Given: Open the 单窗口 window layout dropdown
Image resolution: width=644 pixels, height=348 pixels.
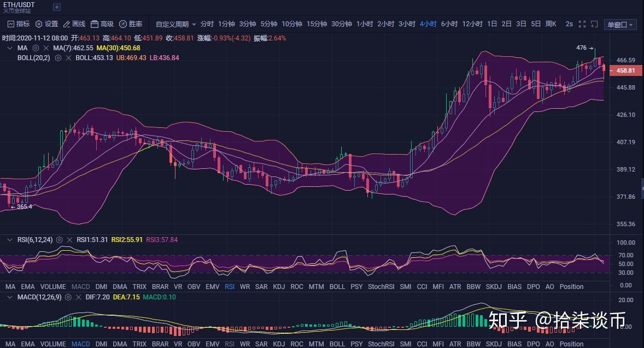Looking at the screenshot, I should pos(620,25).
